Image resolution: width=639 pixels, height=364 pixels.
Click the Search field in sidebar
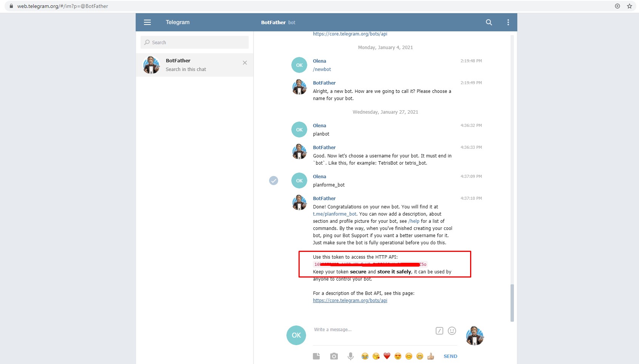[x=194, y=42]
